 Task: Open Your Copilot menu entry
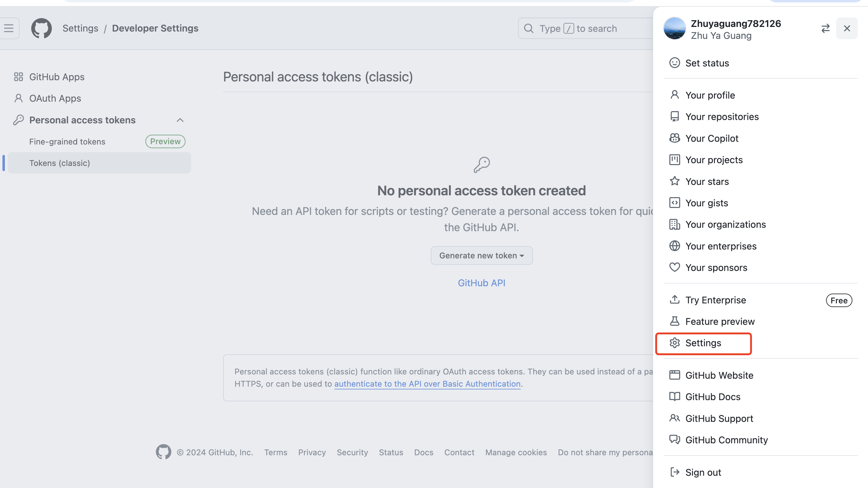711,138
